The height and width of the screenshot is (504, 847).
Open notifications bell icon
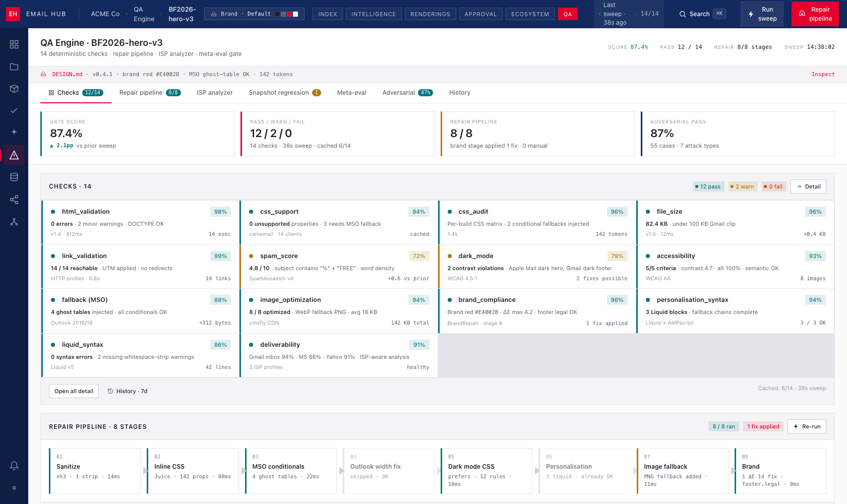coord(14,466)
